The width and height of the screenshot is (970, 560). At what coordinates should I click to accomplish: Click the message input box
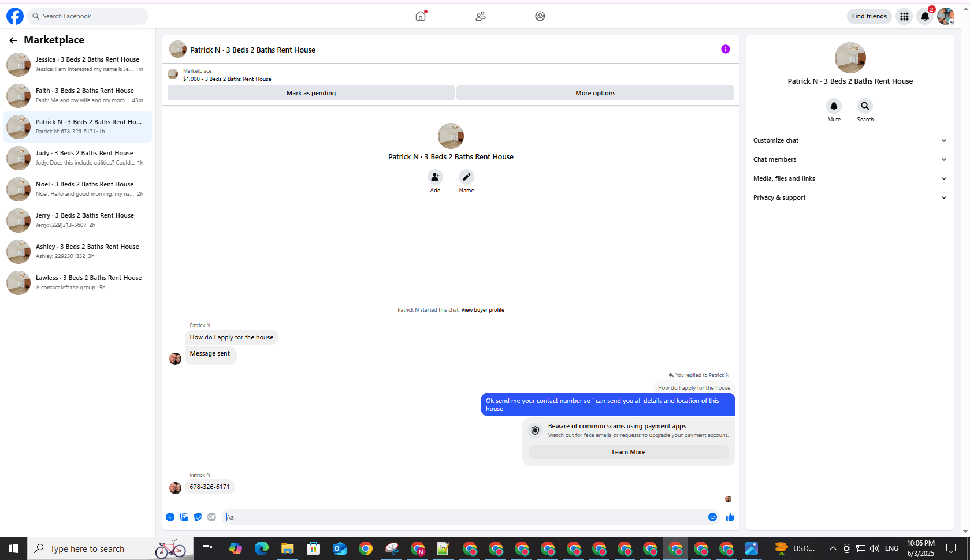coord(464,517)
